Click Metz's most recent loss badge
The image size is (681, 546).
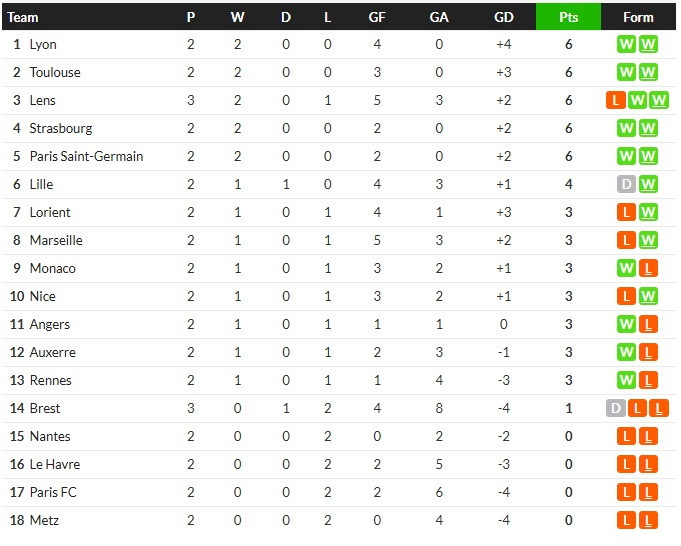pyautogui.click(x=648, y=520)
